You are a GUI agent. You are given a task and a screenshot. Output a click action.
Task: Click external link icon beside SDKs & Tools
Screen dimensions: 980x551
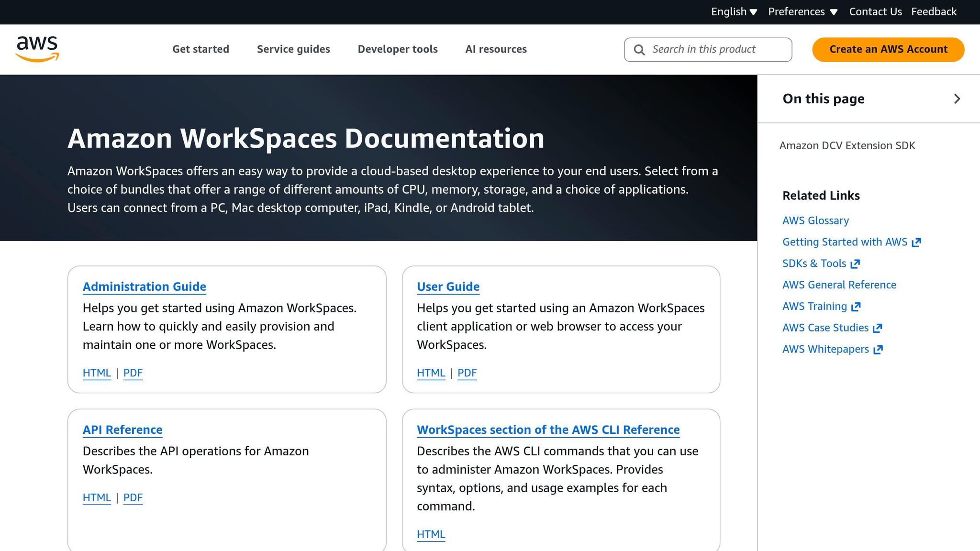click(856, 264)
